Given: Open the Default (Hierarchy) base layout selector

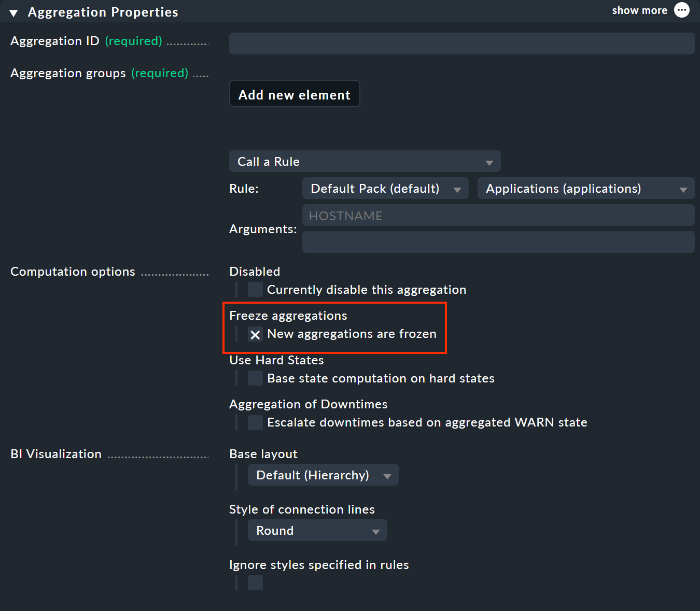Looking at the screenshot, I should (323, 475).
